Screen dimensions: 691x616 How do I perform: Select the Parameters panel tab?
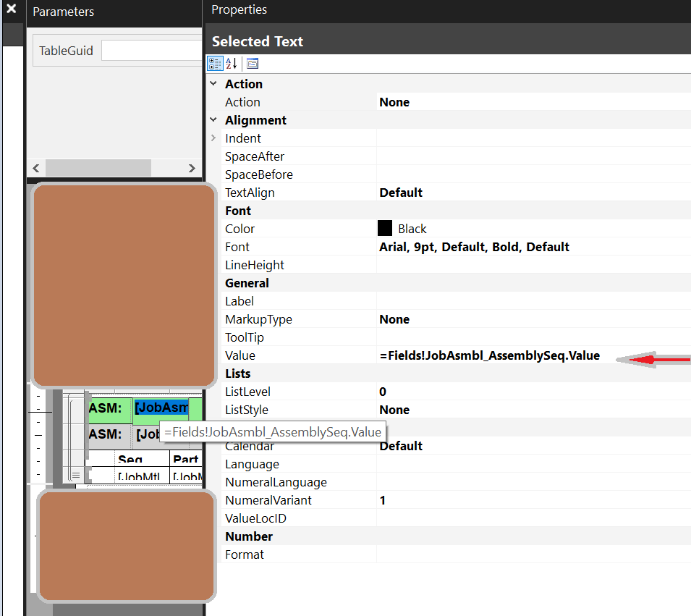click(x=64, y=12)
